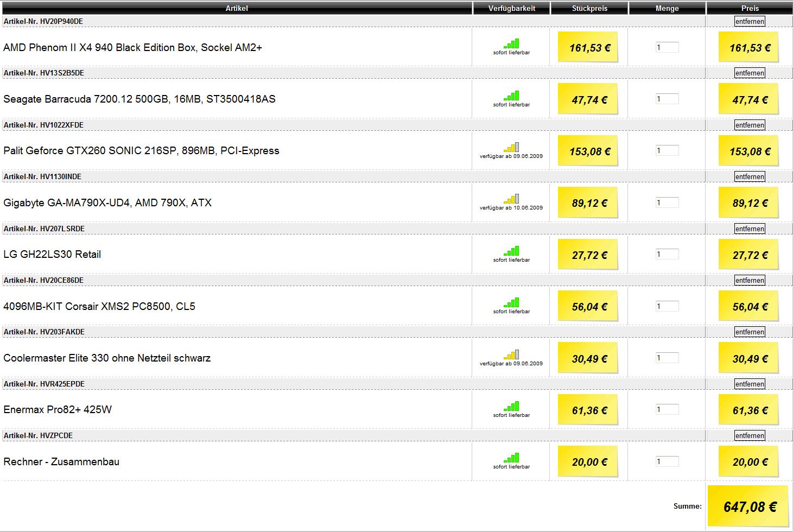Open Rechner - Zusammenbau product link

click(x=61, y=461)
